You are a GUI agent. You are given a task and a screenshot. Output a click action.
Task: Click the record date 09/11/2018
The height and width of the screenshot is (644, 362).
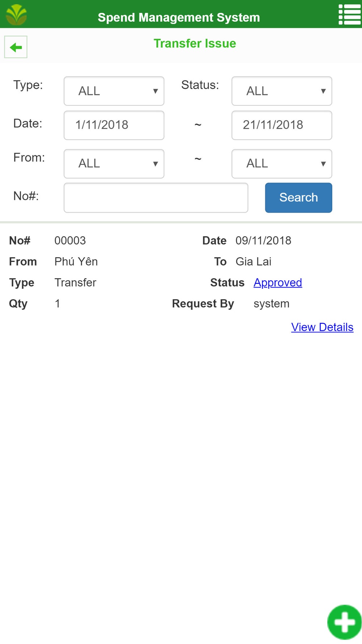264,241
